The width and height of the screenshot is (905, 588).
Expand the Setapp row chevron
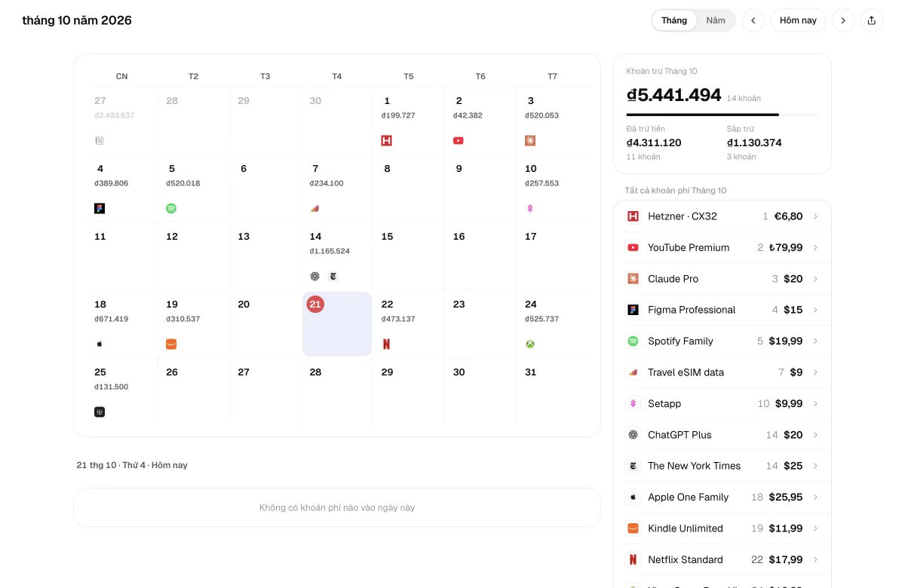click(x=815, y=403)
